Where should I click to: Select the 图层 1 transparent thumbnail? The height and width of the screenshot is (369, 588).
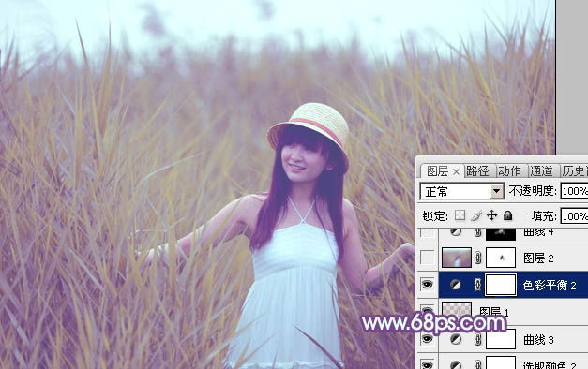pos(457,309)
